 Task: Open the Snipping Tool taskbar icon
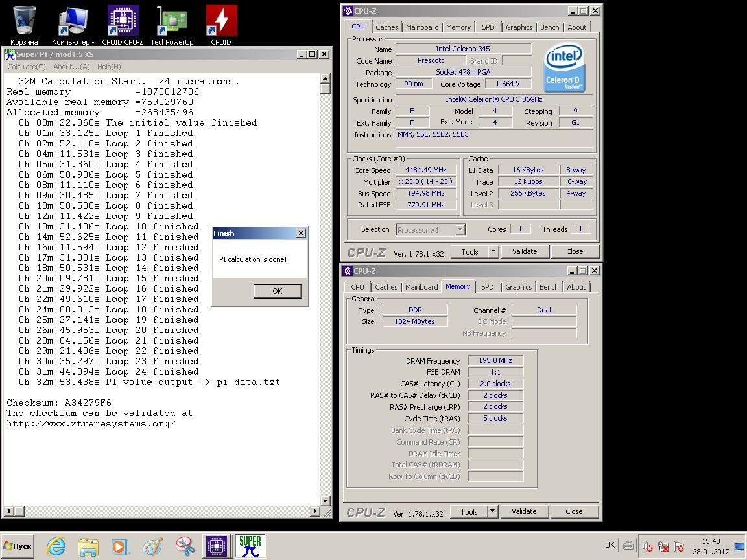point(184,546)
